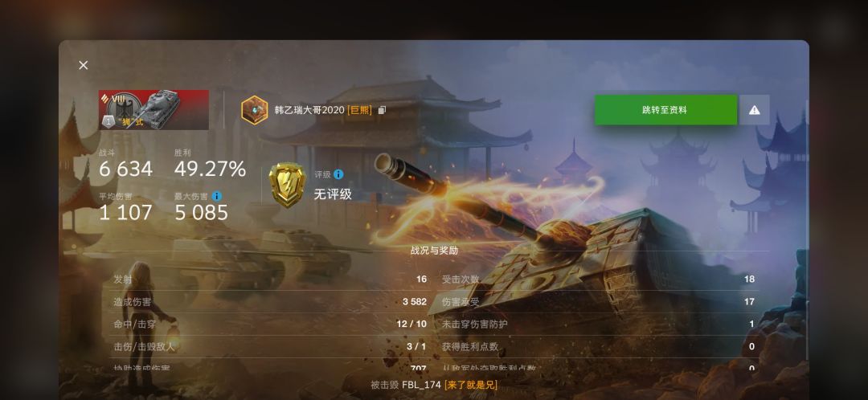
Task: Click the 6 634 battles count
Action: tap(125, 169)
